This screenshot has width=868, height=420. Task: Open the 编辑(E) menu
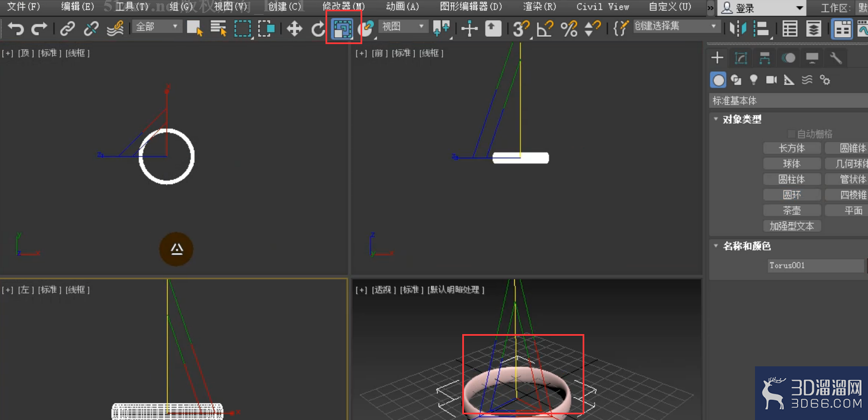pyautogui.click(x=78, y=7)
